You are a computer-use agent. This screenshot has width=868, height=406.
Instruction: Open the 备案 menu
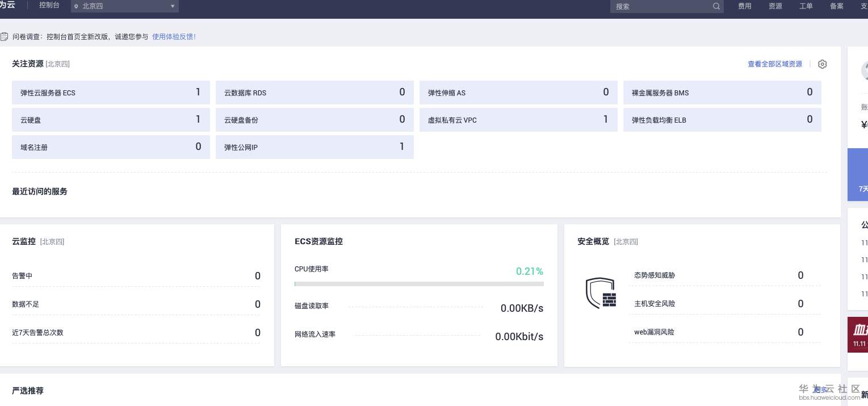pos(836,6)
